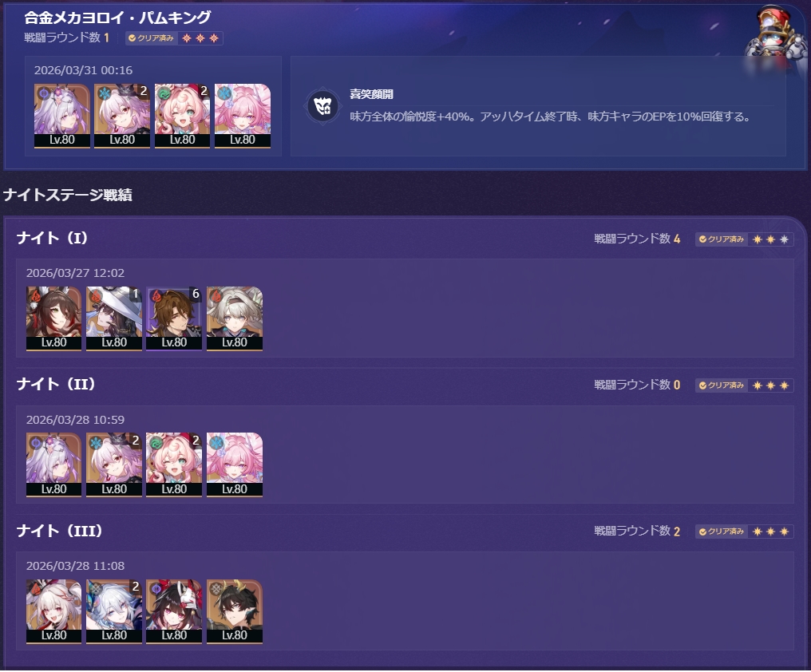Click the boss stage クリア済み star badge
This screenshot has width=811, height=672.
click(x=174, y=38)
